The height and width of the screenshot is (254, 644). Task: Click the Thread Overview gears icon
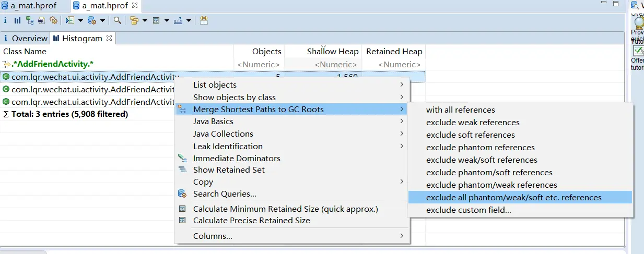[53, 20]
